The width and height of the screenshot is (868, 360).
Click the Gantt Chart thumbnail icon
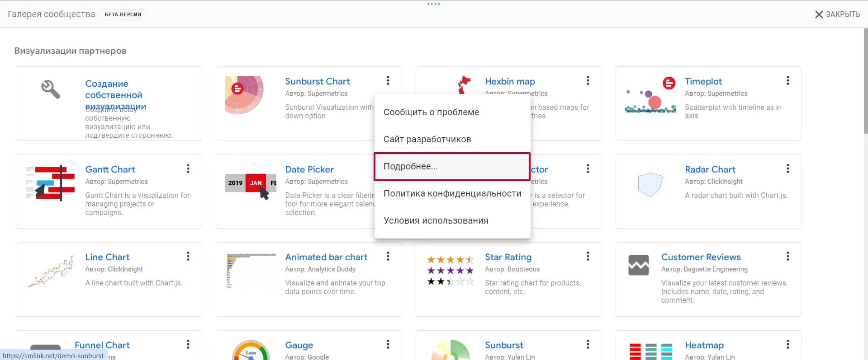tap(50, 183)
